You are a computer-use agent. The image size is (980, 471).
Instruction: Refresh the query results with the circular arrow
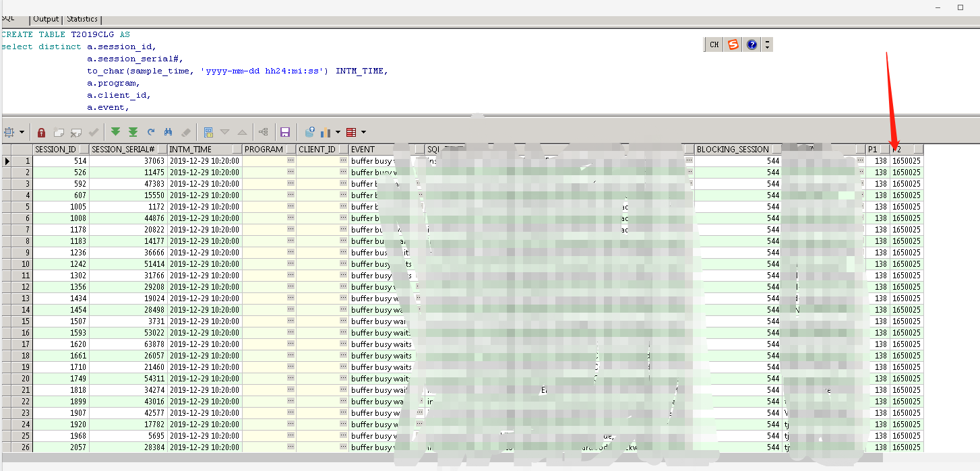click(x=150, y=132)
